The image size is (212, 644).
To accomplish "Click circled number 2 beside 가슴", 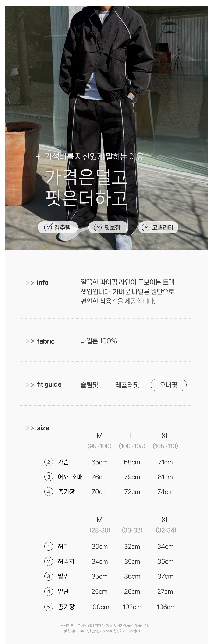I will 49,462.
